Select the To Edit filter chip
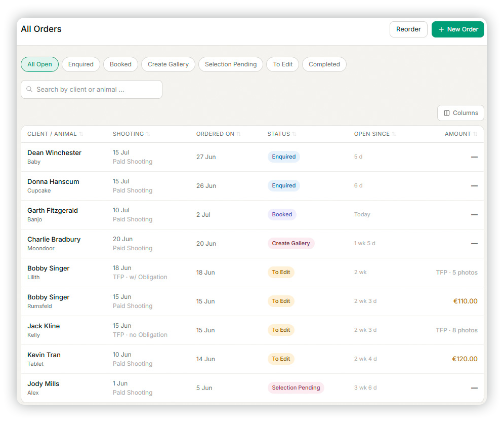 (282, 64)
